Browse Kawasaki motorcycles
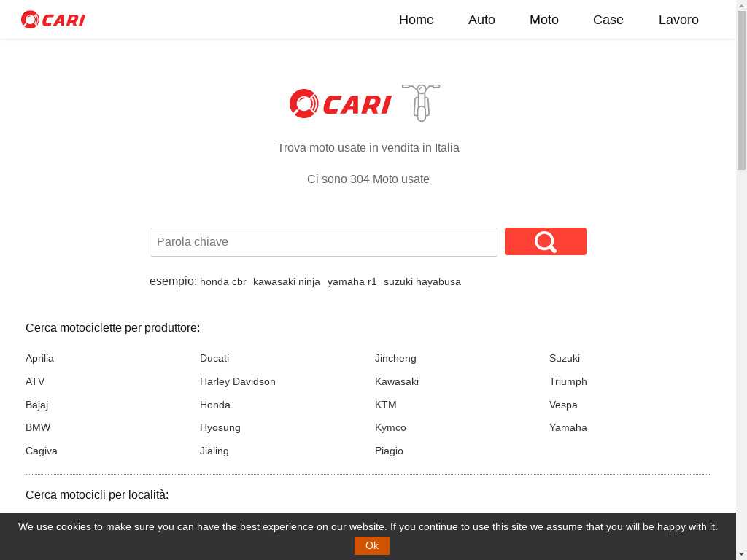The image size is (747, 560). pos(397,381)
